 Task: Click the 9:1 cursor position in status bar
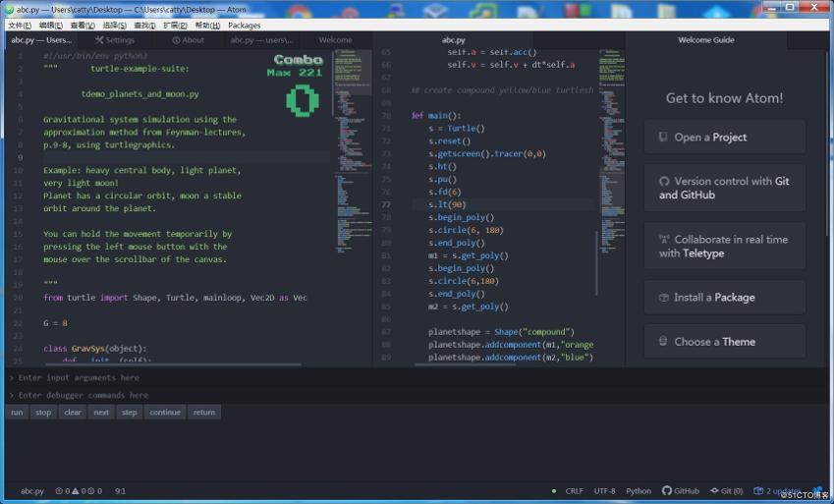(x=120, y=490)
